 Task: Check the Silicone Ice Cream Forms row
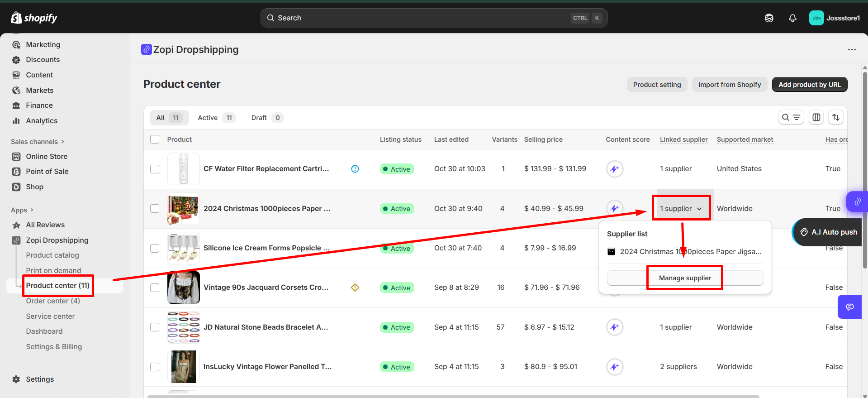coord(155,248)
